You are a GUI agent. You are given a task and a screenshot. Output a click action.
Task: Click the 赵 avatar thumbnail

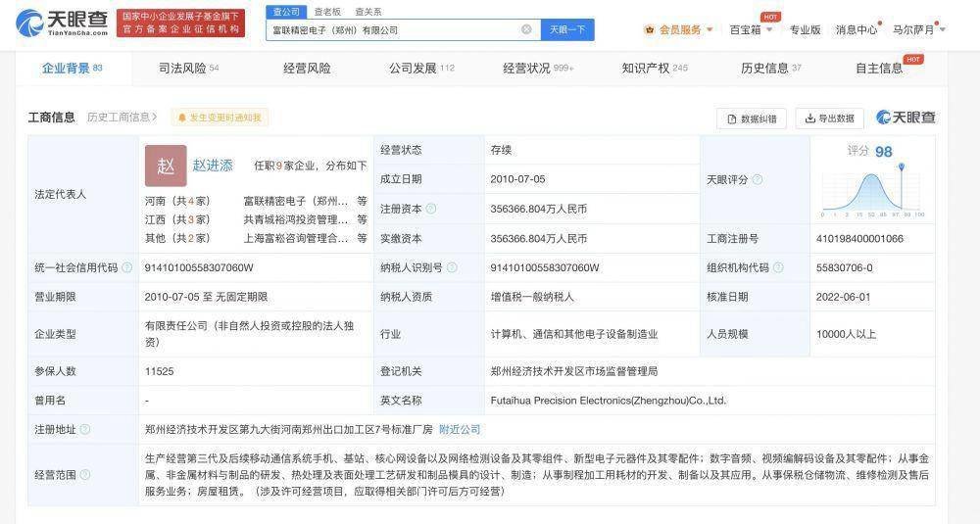pos(166,166)
